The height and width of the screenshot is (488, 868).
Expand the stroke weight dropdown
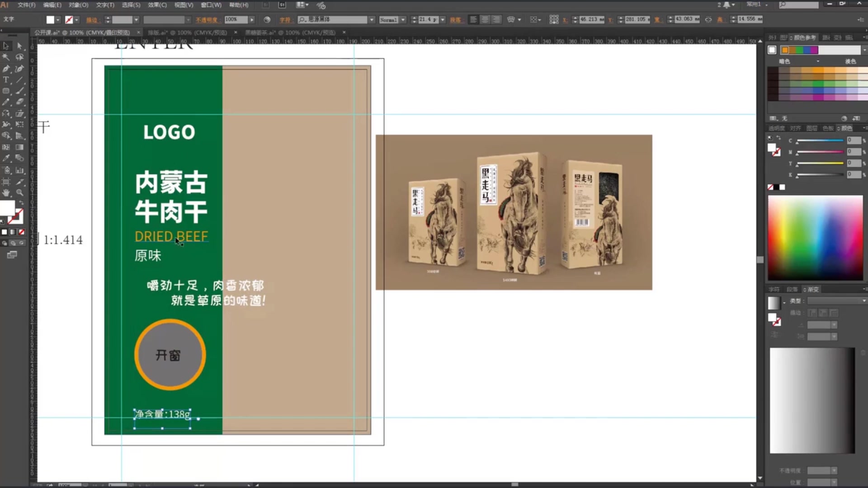click(136, 20)
